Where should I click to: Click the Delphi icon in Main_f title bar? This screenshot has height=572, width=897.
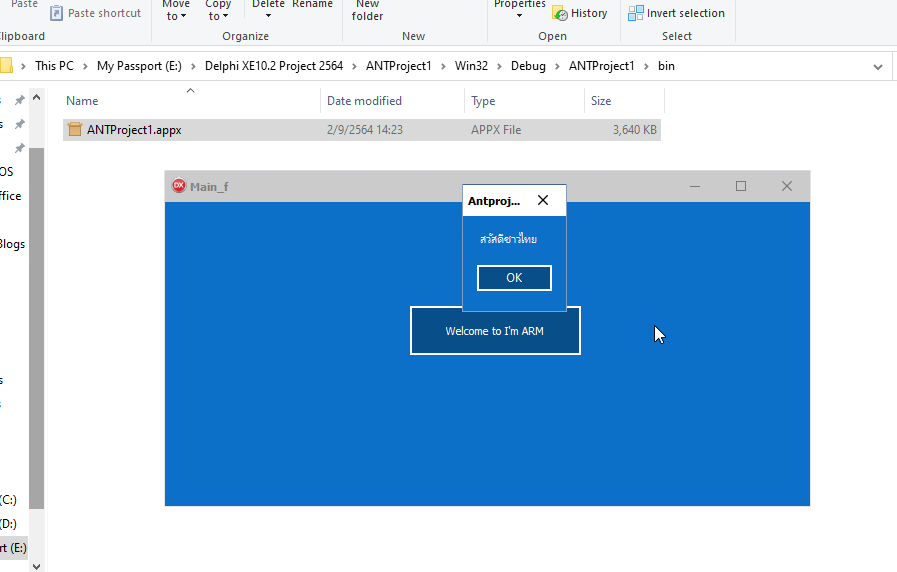pos(179,186)
